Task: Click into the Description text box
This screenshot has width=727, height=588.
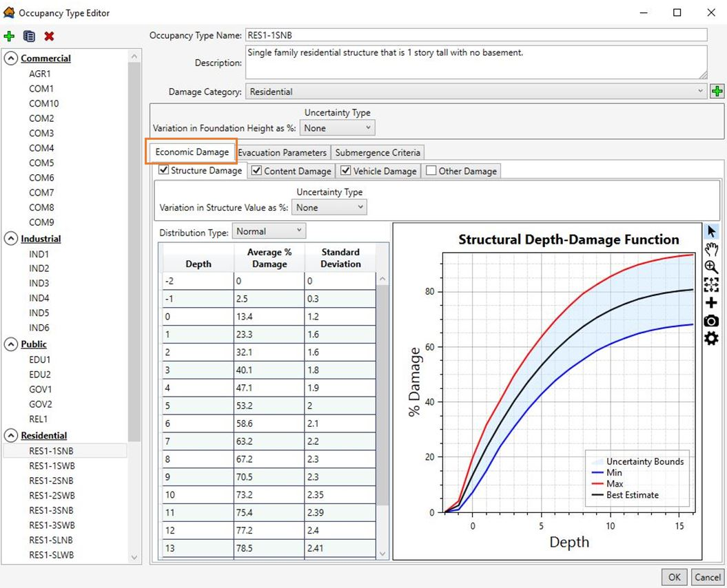Action: (x=476, y=62)
